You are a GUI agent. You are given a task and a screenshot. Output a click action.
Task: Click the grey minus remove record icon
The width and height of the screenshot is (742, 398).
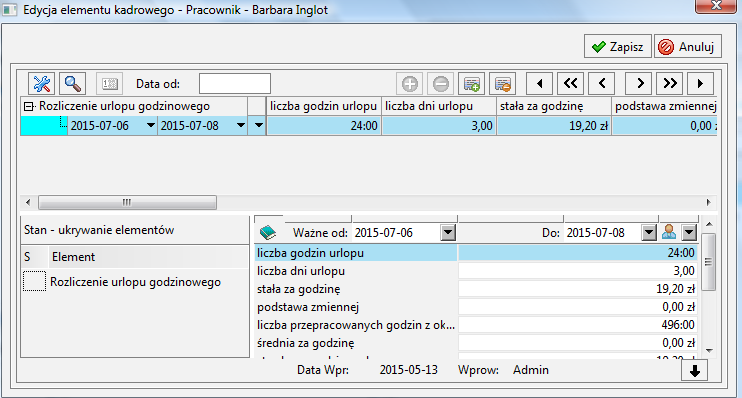coord(441,84)
